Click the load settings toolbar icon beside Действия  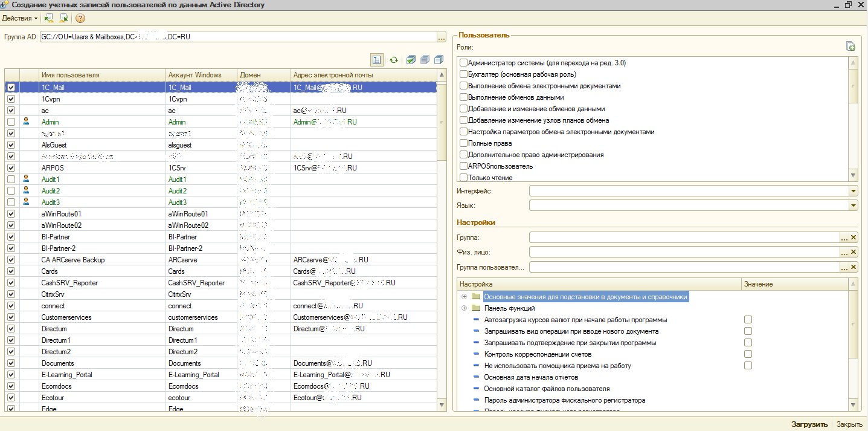[50, 18]
